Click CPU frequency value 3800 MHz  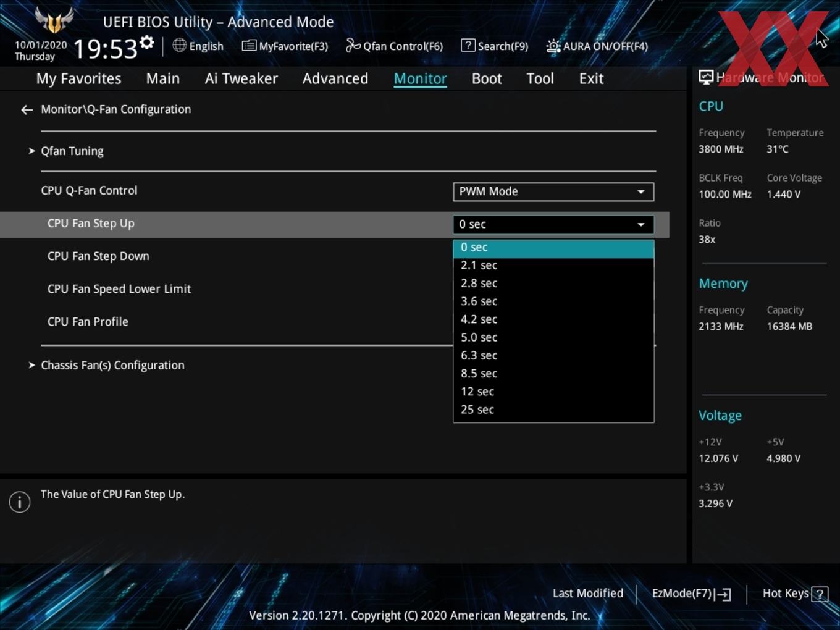[x=721, y=149]
